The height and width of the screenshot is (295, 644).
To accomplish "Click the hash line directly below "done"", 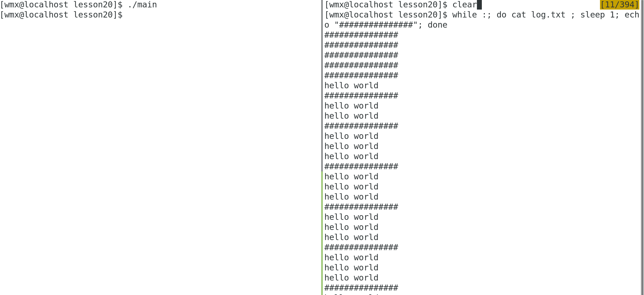I will [361, 35].
